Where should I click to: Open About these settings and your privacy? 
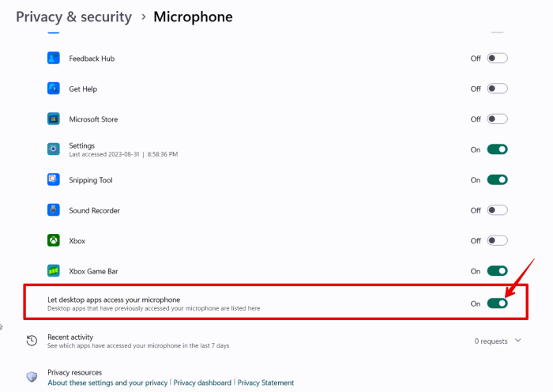tap(107, 383)
